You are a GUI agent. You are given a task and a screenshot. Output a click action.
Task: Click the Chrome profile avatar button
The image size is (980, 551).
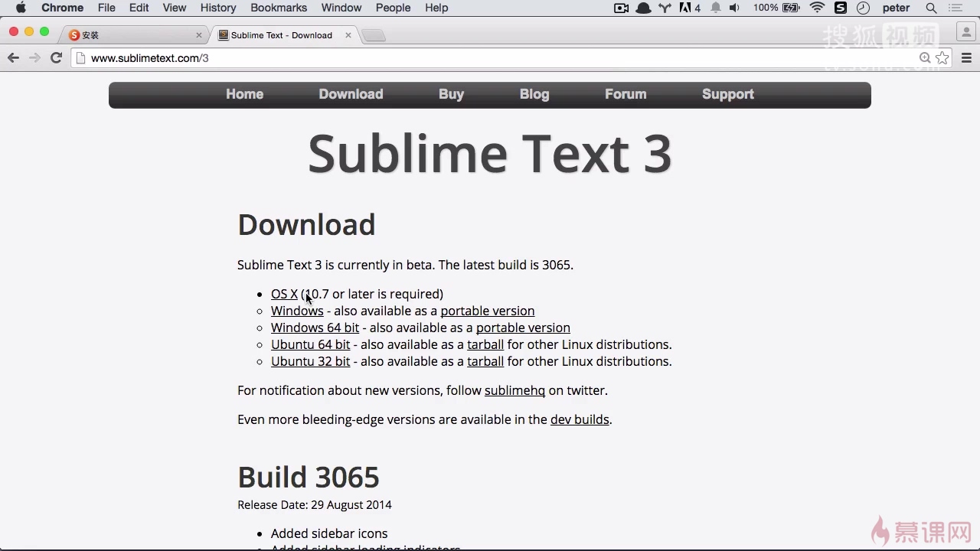(965, 31)
